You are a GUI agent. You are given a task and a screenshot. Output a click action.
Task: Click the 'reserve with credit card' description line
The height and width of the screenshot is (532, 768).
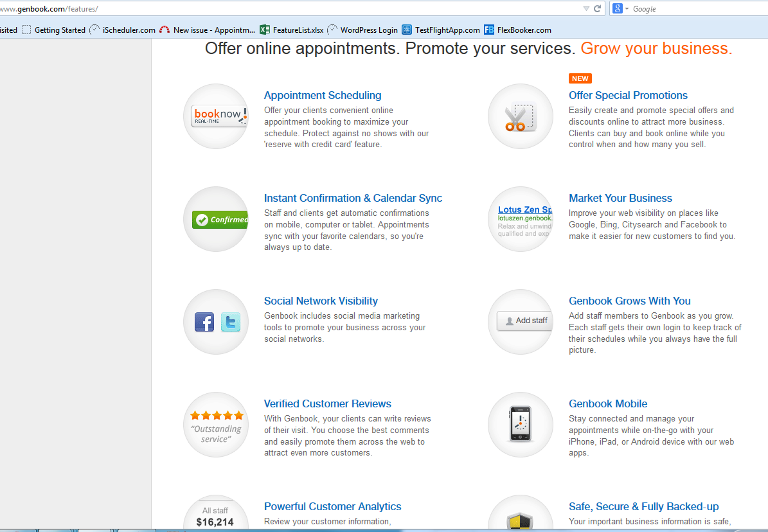point(323,145)
